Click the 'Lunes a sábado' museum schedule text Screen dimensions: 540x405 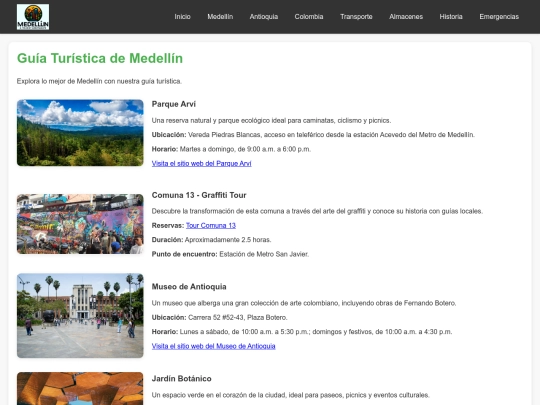pyautogui.click(x=316, y=332)
